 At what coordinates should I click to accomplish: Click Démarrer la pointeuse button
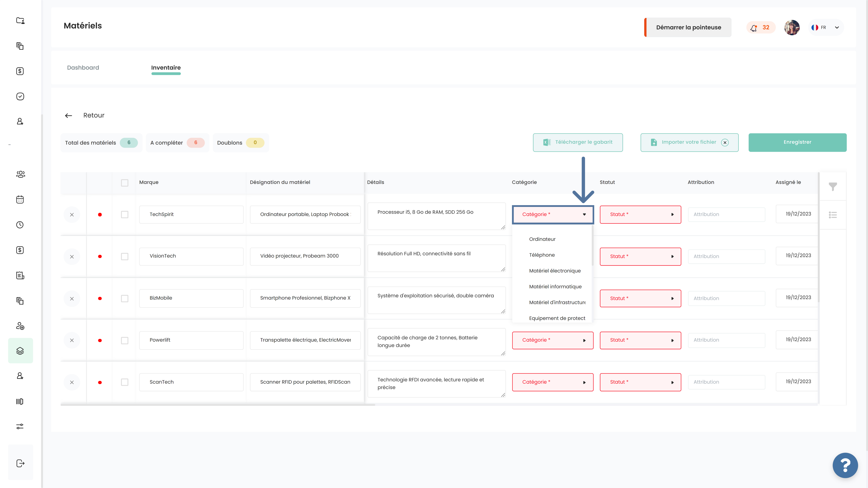[688, 27]
